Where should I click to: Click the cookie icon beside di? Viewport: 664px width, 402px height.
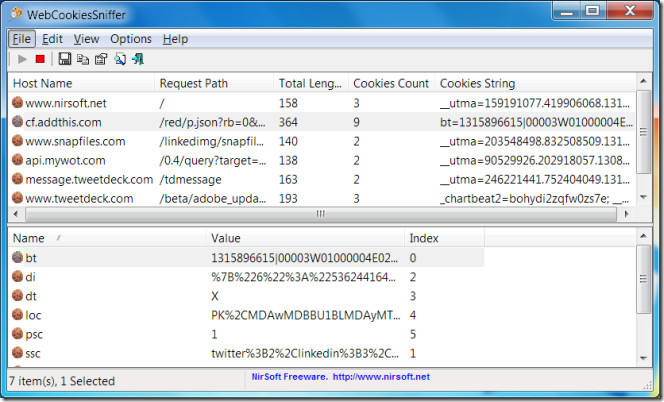coord(17,276)
